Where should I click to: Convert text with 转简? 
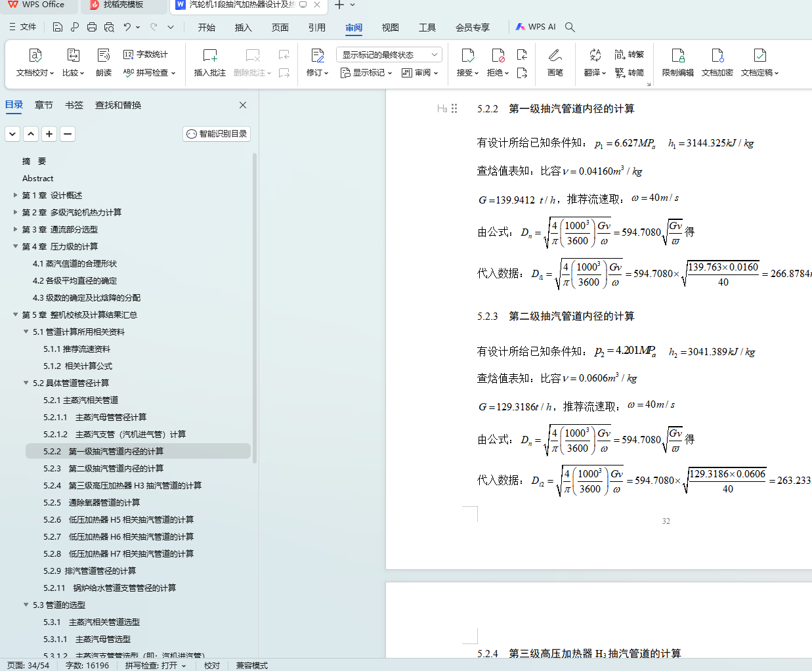coord(630,73)
